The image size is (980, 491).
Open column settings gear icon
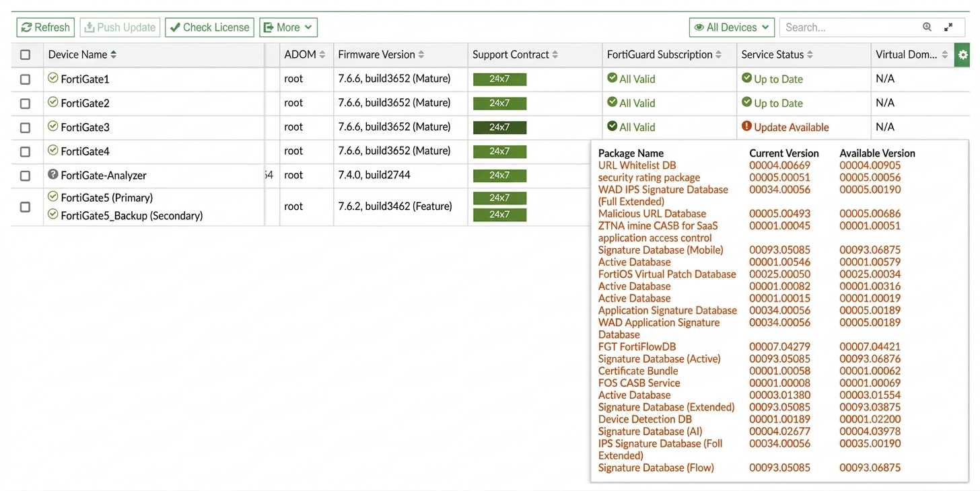coord(963,54)
